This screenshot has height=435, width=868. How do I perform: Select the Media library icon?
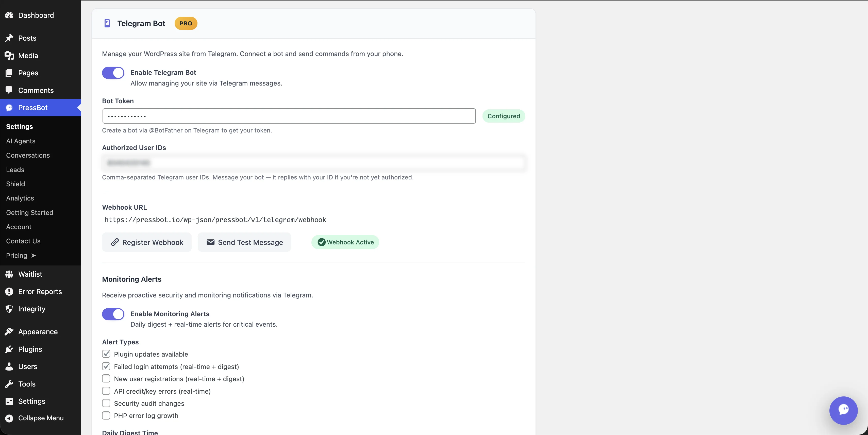[x=9, y=56]
